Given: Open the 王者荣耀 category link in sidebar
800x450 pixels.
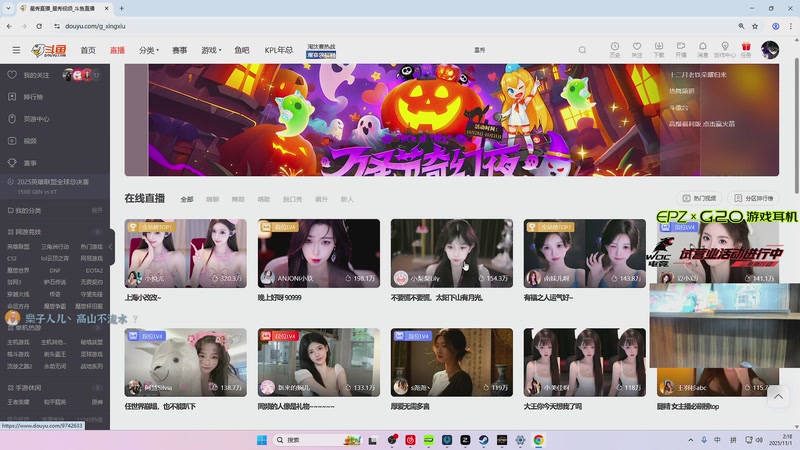Looking at the screenshot, I should click(18, 402).
